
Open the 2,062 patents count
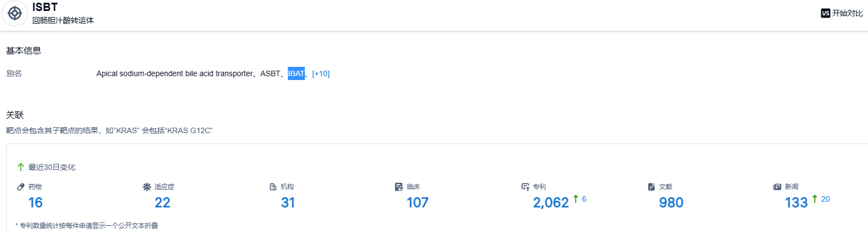(x=551, y=203)
